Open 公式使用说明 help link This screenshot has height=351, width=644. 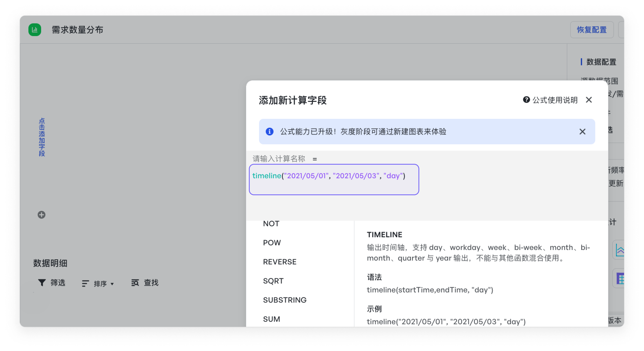click(555, 100)
